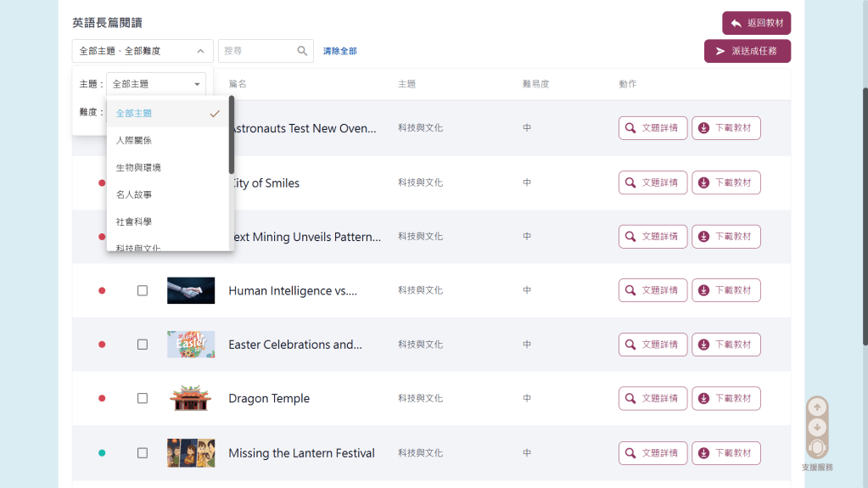Click the search magnifier icon in search box
The image size is (868, 488).
[302, 51]
